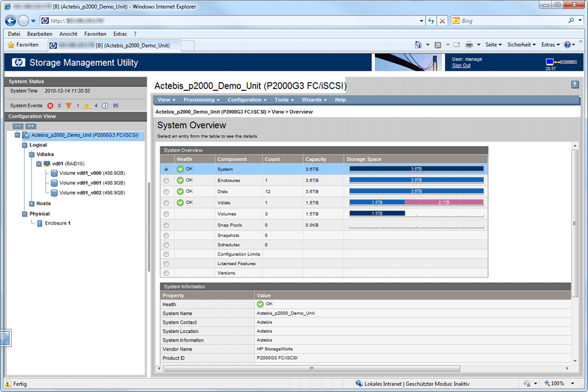Image resolution: width=588 pixels, height=392 pixels.
Task: Click the Refresh page icon
Action: (431, 21)
